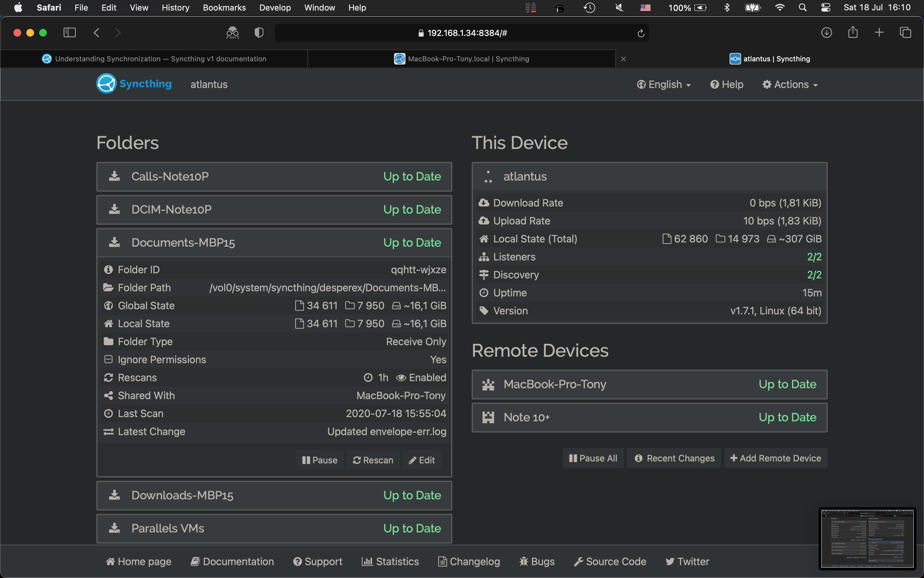Viewport: 924px width, 578px height.
Task: Click the Shared With share icon
Action: 108,396
